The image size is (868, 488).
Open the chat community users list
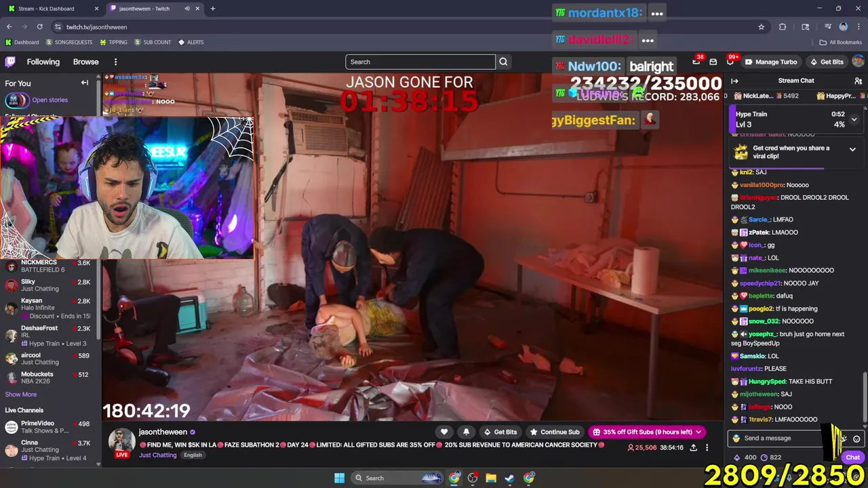(858, 81)
